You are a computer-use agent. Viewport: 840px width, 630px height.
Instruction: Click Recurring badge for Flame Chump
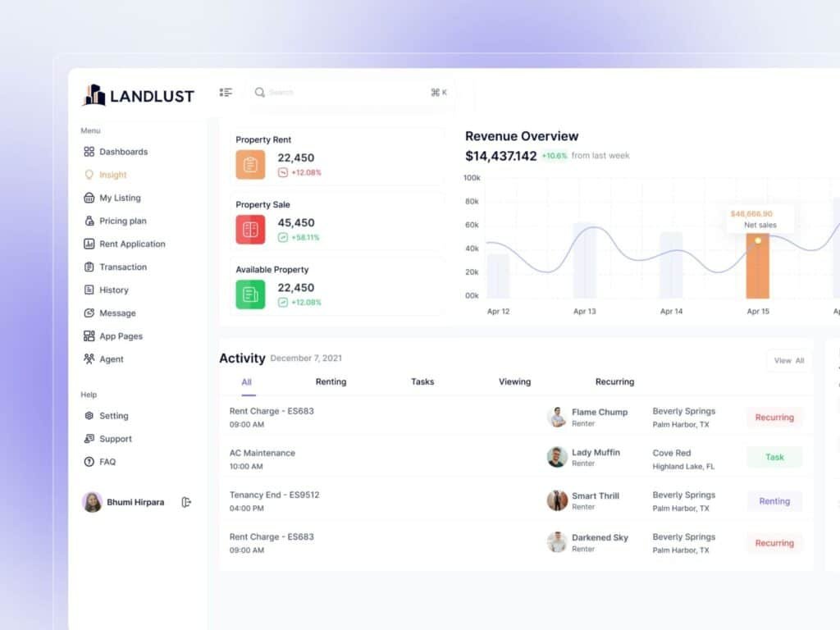click(x=774, y=418)
